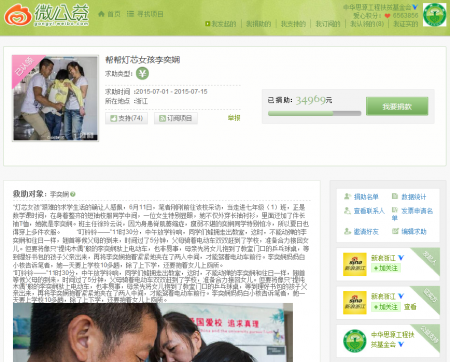
Task: Click the yen donation type icon
Action: (142, 73)
